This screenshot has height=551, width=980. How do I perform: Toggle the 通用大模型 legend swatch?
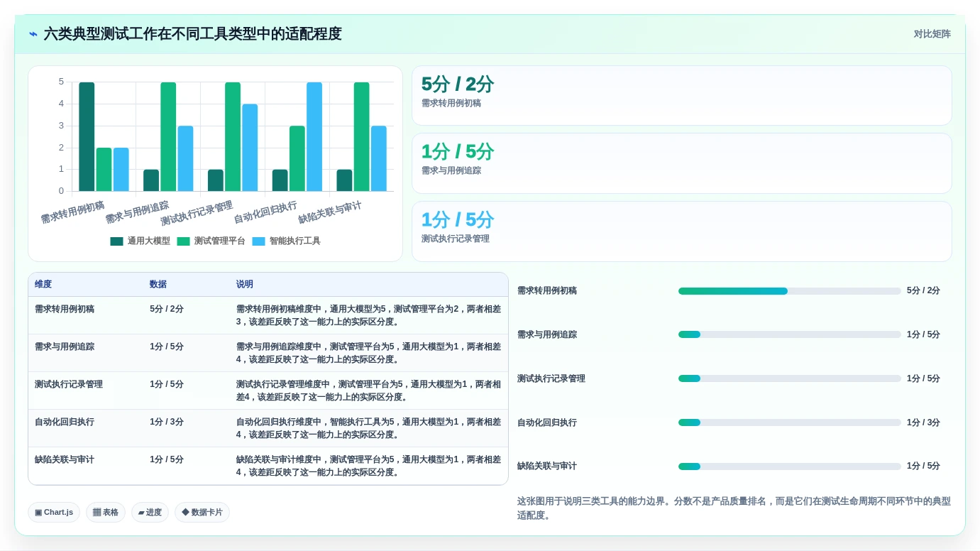coord(116,241)
